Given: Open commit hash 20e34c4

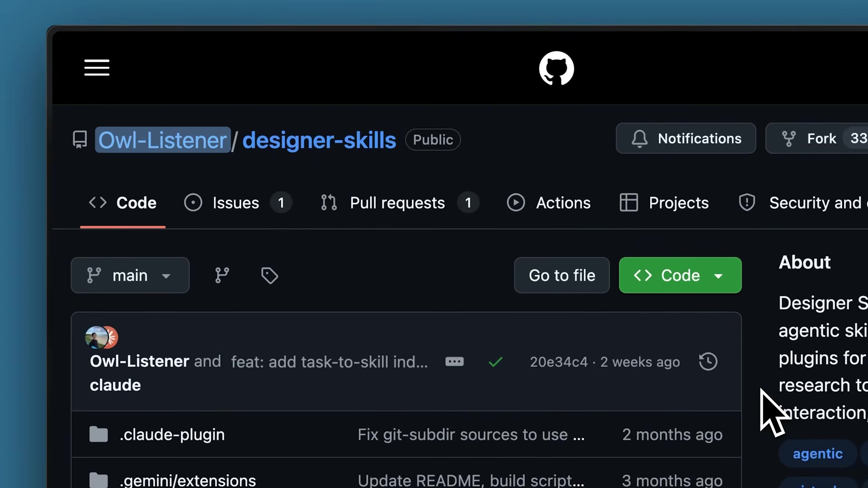Looking at the screenshot, I should [559, 362].
